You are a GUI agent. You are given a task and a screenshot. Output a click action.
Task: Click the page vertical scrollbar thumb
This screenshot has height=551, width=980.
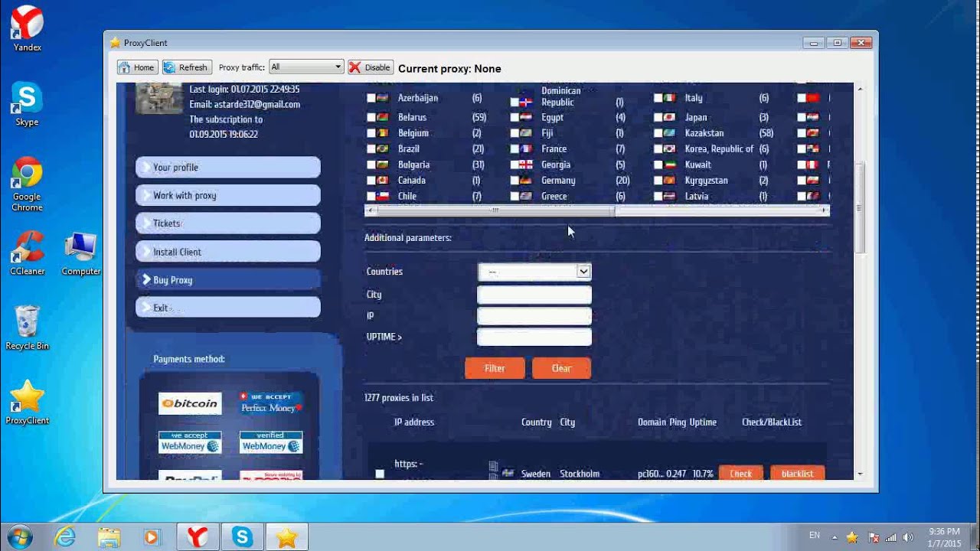click(x=859, y=208)
